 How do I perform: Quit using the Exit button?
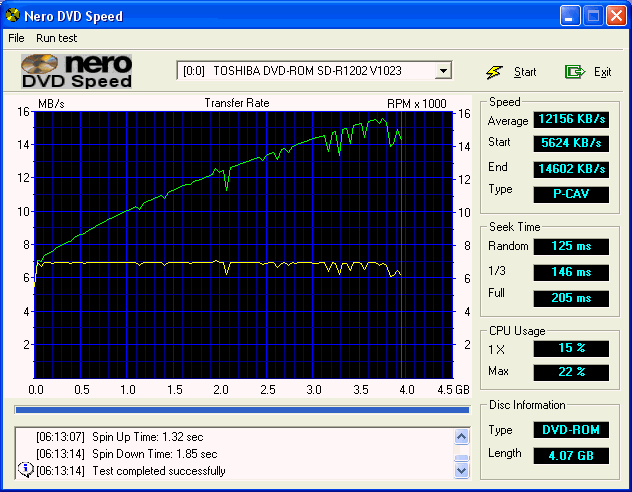(588, 72)
